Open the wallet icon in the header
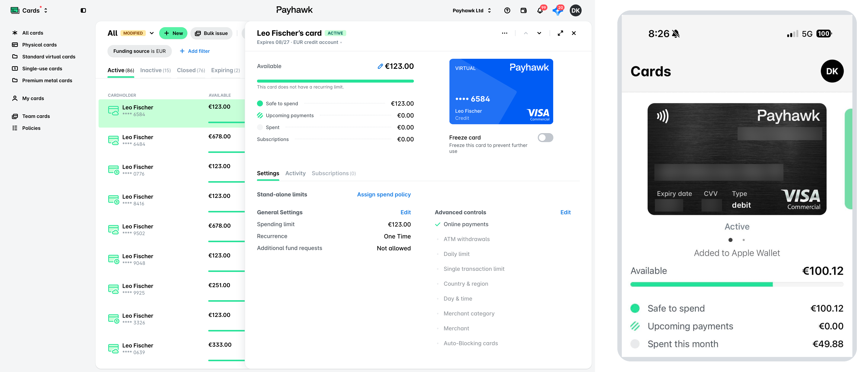The image size is (868, 372). [x=523, y=10]
